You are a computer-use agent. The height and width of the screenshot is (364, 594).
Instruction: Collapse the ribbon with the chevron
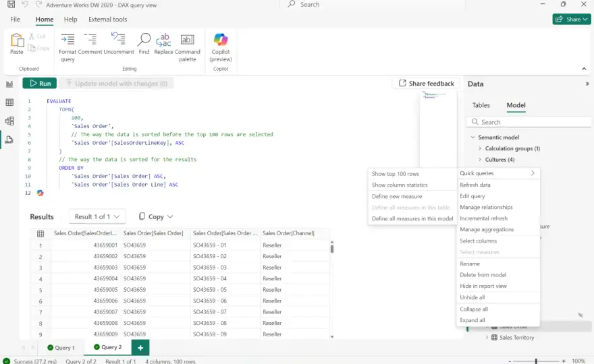click(584, 69)
